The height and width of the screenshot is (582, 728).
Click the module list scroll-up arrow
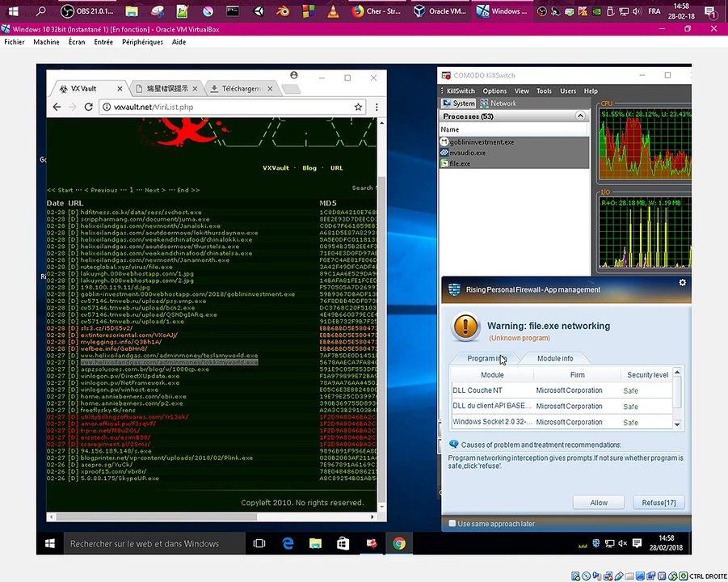[677, 372]
